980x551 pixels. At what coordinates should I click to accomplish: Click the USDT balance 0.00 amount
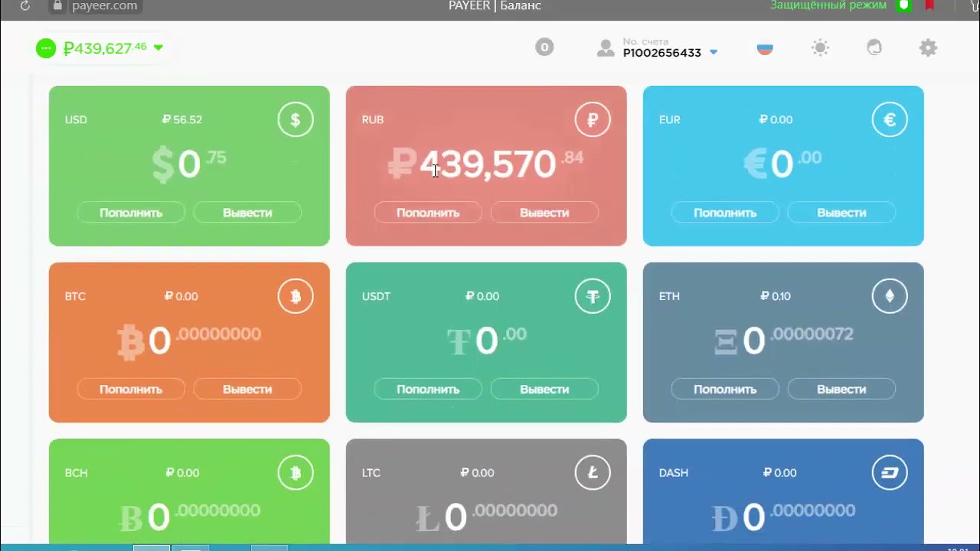[x=486, y=341]
